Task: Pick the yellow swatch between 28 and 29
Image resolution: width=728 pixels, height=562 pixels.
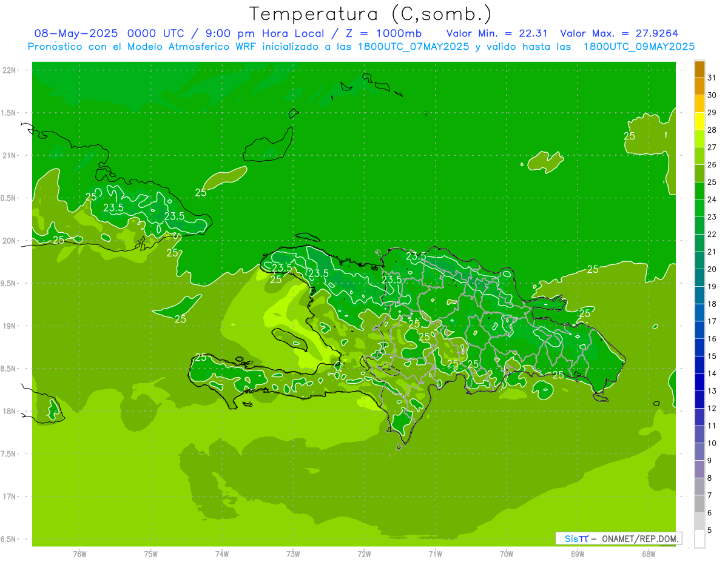Action: [x=699, y=121]
